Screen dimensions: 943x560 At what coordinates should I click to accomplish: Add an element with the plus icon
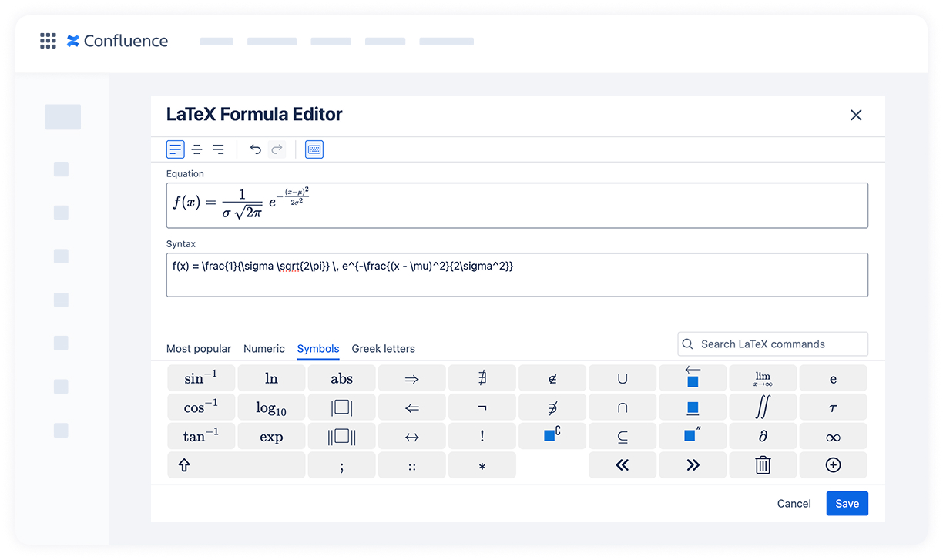[833, 464]
